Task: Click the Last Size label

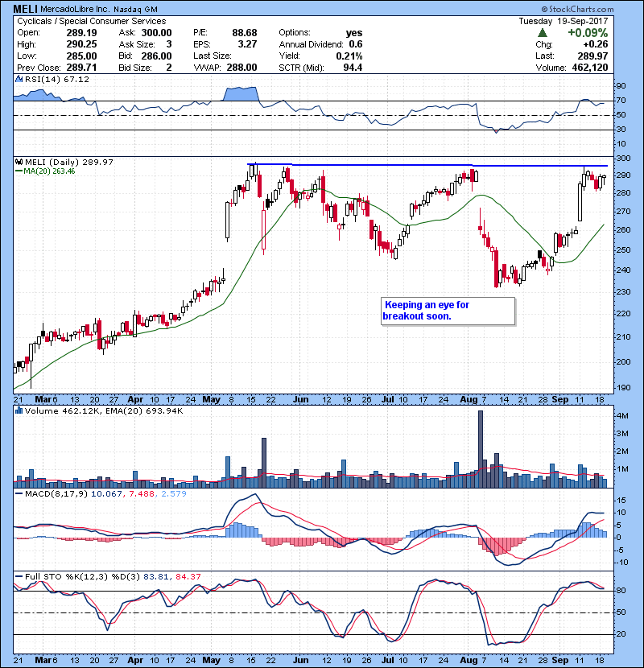Action: click(x=213, y=56)
